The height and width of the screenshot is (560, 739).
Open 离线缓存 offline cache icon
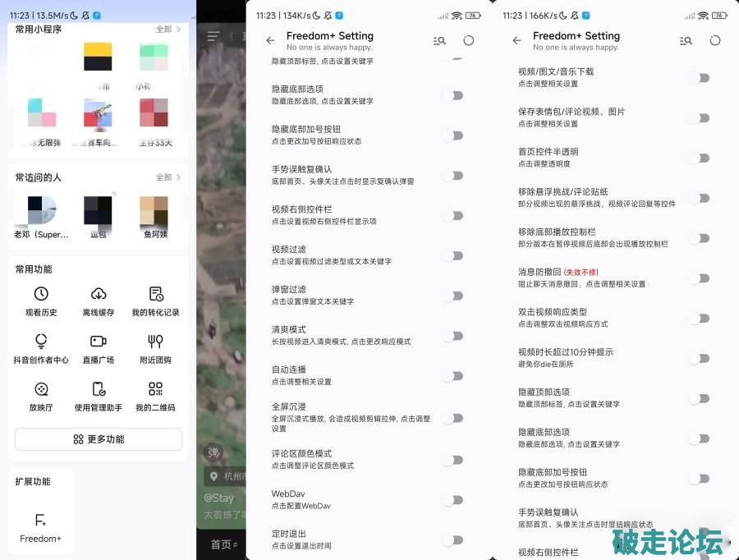click(x=98, y=294)
